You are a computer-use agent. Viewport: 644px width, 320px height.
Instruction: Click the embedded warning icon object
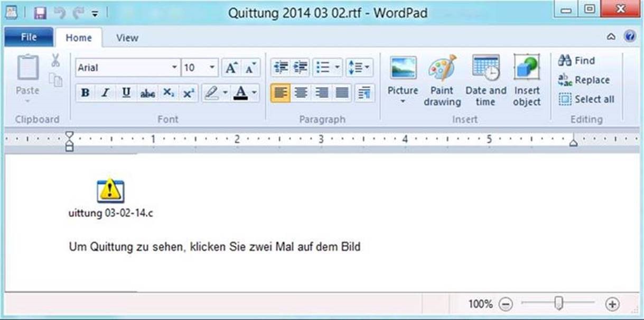110,191
